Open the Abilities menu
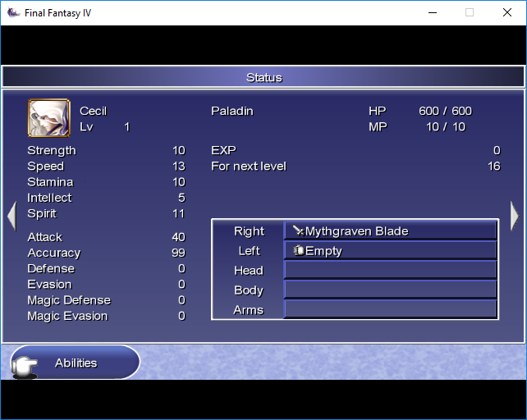Image resolution: width=527 pixels, height=420 pixels. point(76,363)
